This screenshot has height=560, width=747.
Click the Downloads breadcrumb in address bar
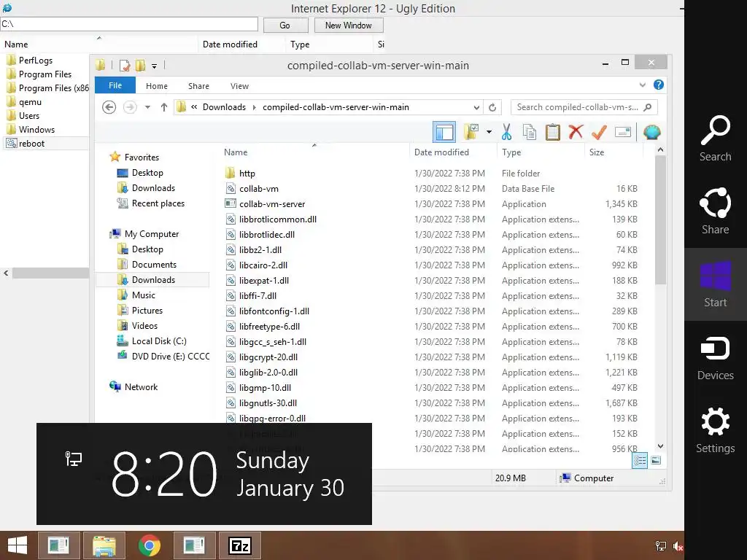point(224,107)
